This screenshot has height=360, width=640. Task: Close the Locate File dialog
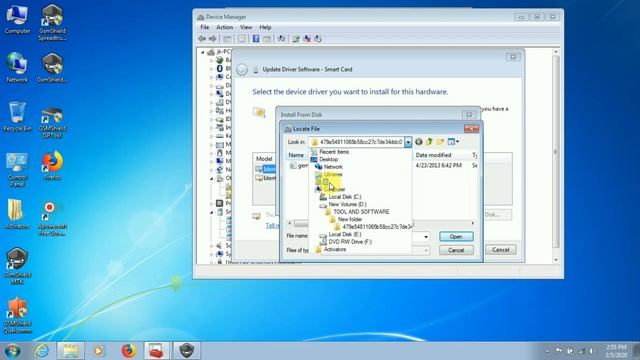[x=471, y=129]
